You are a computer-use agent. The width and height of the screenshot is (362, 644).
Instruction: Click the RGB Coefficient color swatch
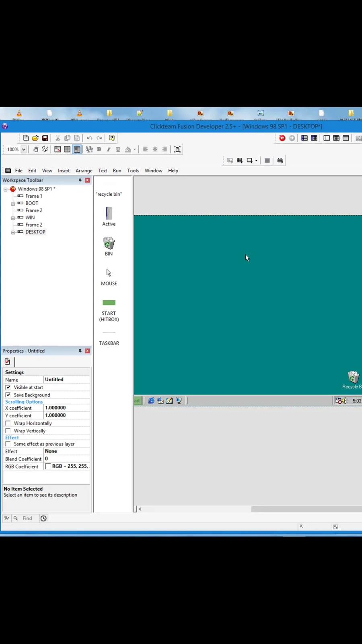[x=48, y=466]
